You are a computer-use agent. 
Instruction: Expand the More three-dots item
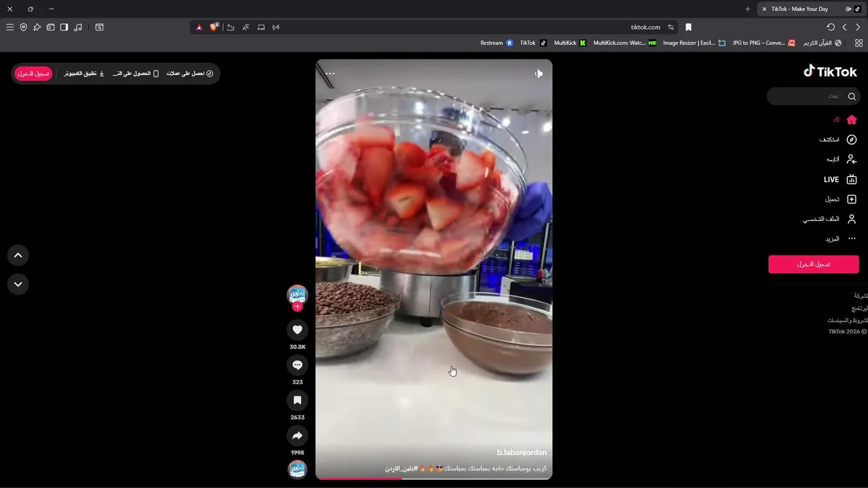[x=841, y=239]
